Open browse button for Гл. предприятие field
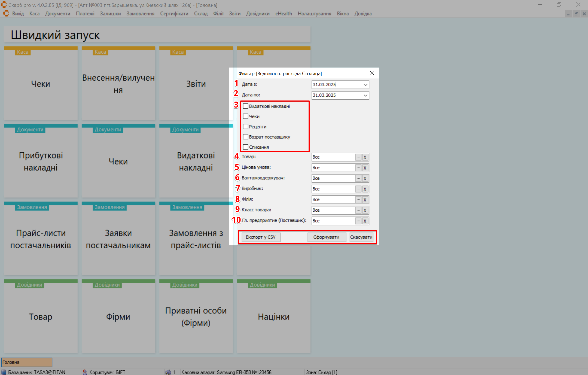The height and width of the screenshot is (375, 588). 358,221
